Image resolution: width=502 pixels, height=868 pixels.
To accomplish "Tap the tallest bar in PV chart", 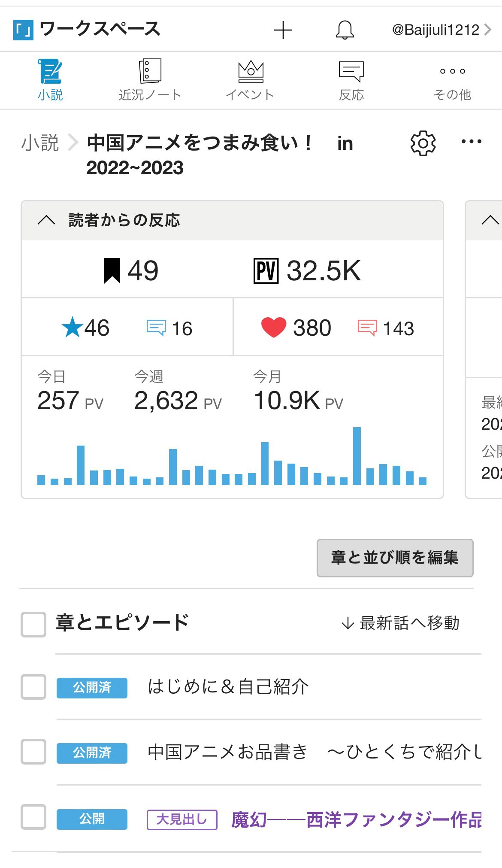I will tap(357, 456).
